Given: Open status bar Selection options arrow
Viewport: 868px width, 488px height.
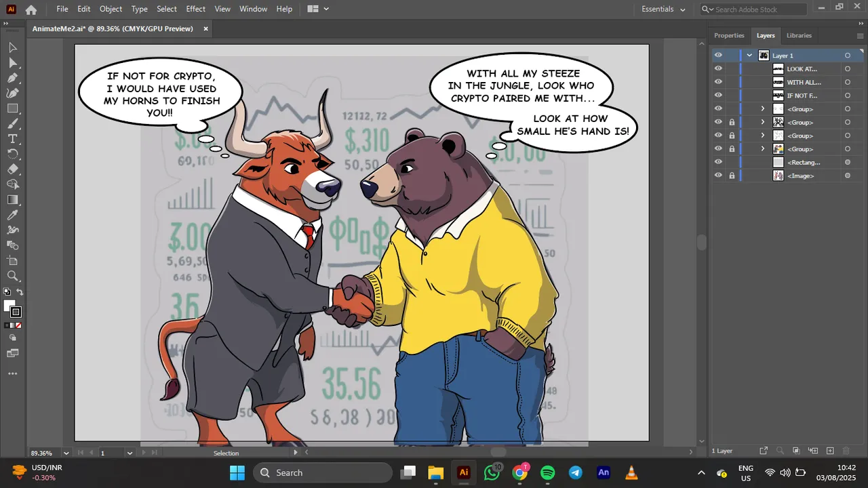Looking at the screenshot, I should 295,453.
